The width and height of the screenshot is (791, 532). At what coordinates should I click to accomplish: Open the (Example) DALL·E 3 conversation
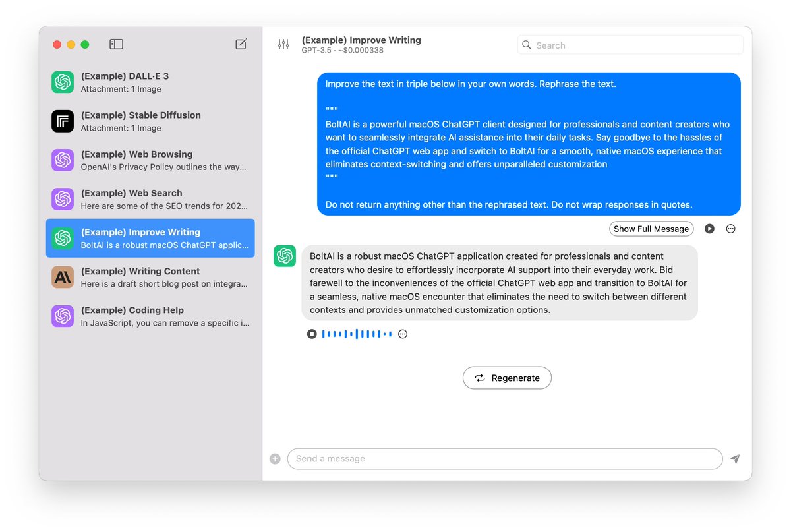[150, 82]
